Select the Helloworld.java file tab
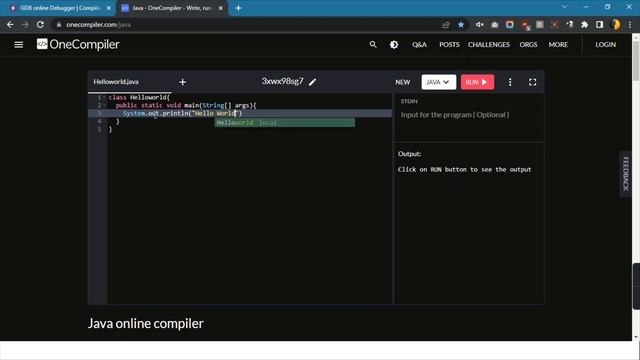The height and width of the screenshot is (360, 640). click(116, 82)
